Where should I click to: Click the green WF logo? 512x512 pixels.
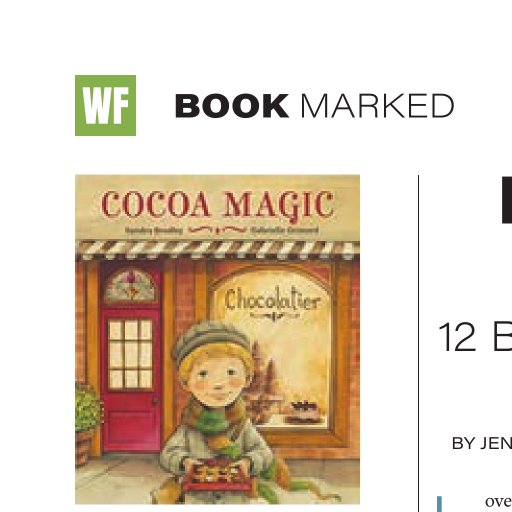point(105,105)
